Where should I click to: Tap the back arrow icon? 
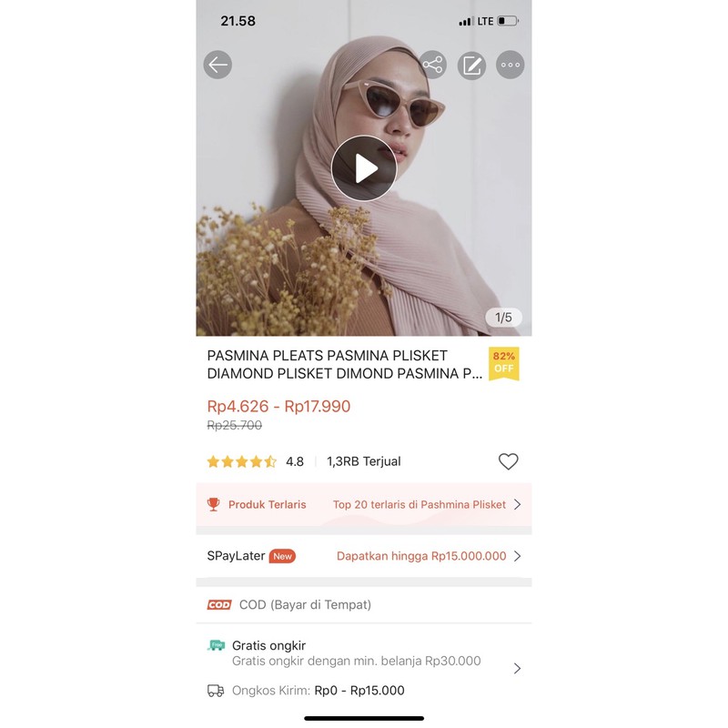coord(217,65)
